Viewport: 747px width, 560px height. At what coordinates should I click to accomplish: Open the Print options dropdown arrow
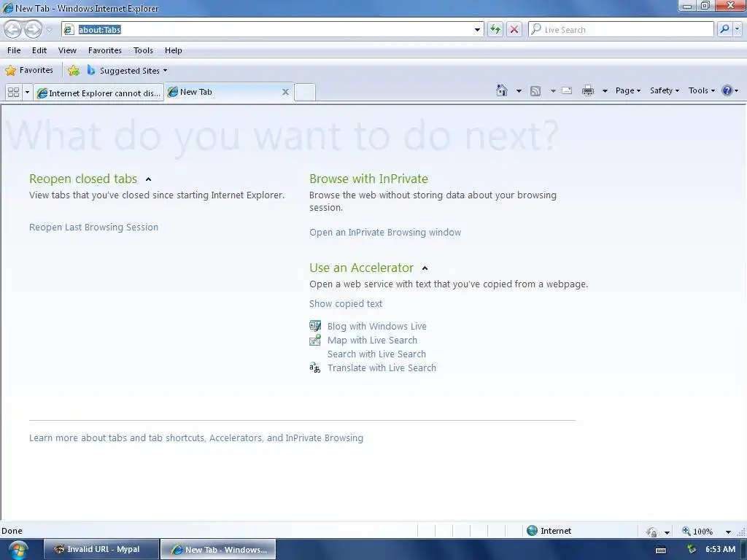click(x=605, y=90)
